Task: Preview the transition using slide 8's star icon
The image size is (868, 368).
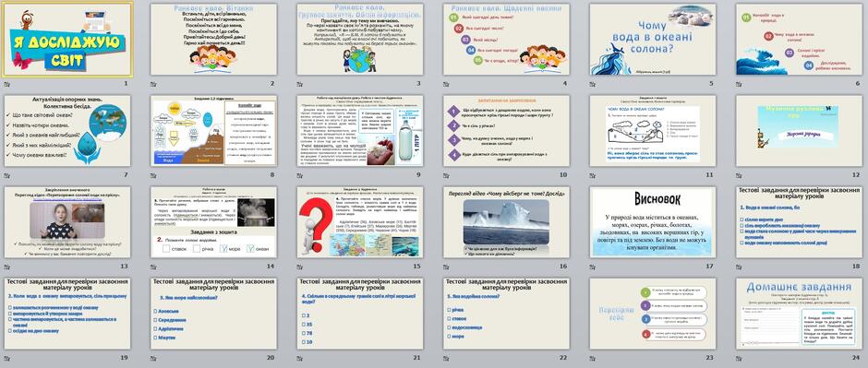Action: (x=153, y=175)
